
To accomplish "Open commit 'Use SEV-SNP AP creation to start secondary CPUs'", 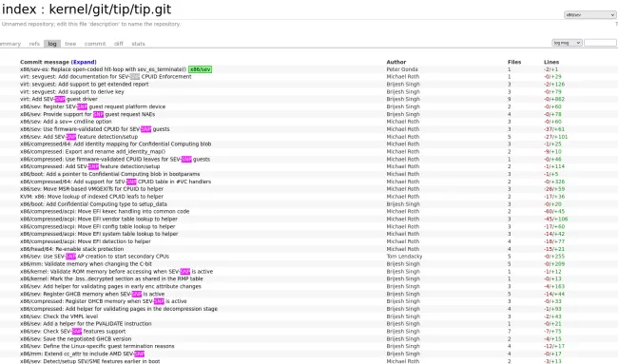I will pos(94,257).
